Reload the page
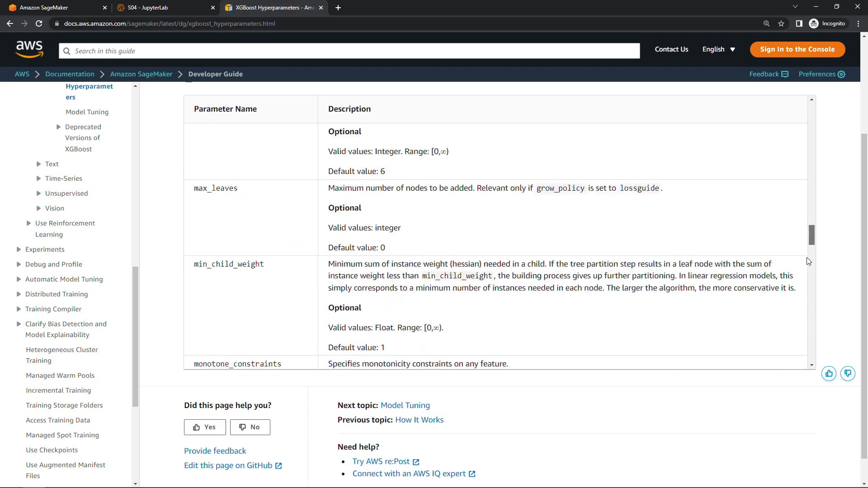The image size is (868, 488). coord(39,23)
